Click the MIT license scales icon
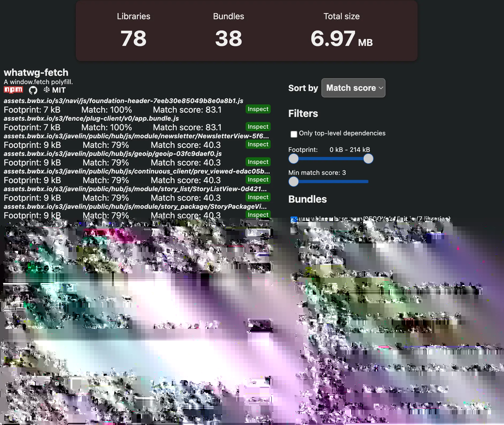This screenshot has height=425, width=504. click(x=46, y=90)
